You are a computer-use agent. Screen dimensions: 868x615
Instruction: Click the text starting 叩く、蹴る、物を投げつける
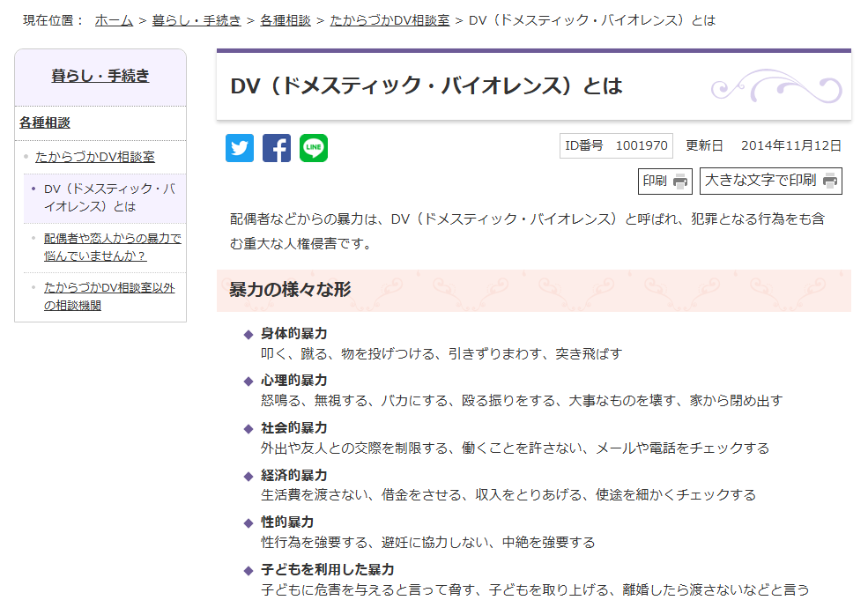[x=441, y=353]
